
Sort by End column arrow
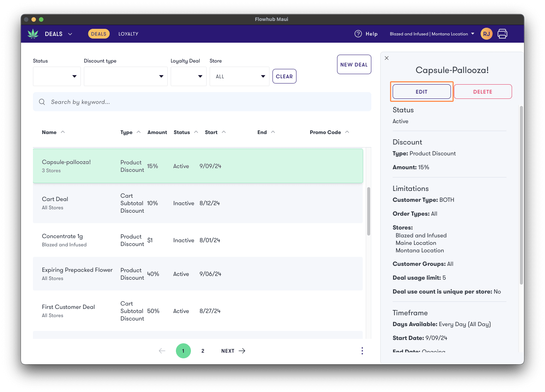click(x=273, y=132)
